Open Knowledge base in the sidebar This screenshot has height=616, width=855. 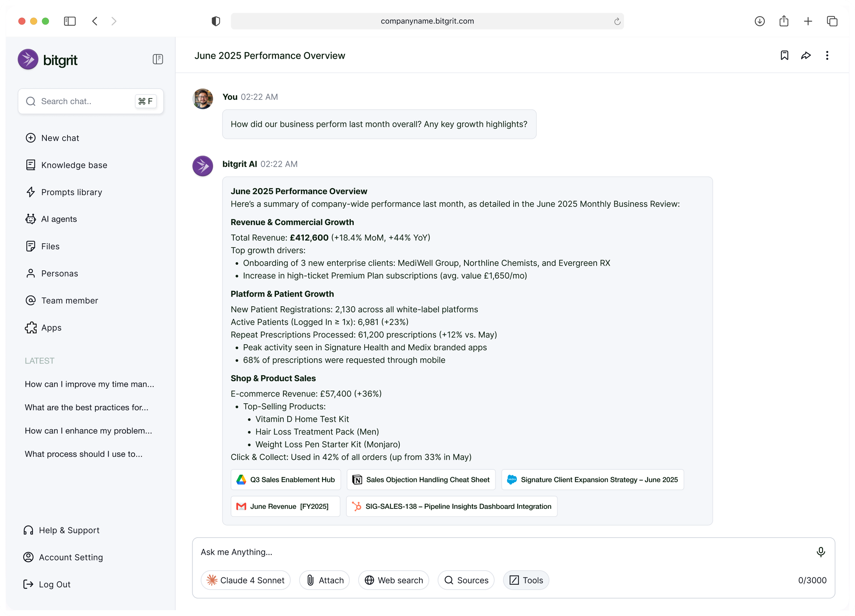point(74,165)
